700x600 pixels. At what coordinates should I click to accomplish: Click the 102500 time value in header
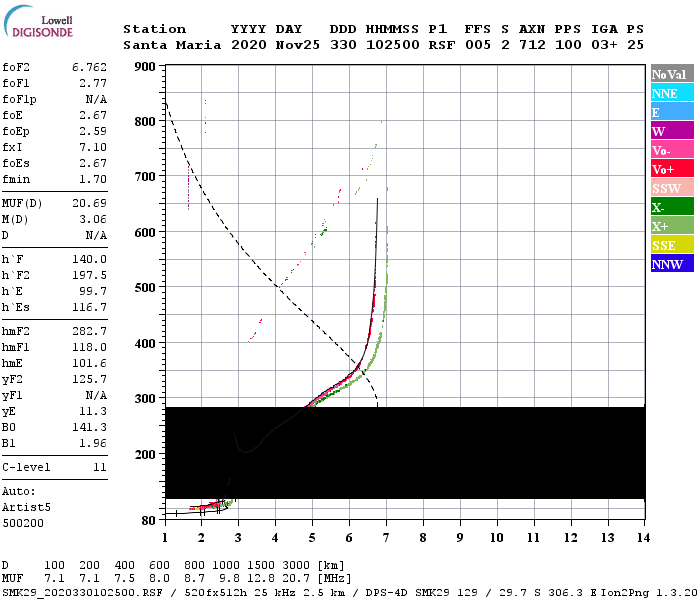(393, 45)
